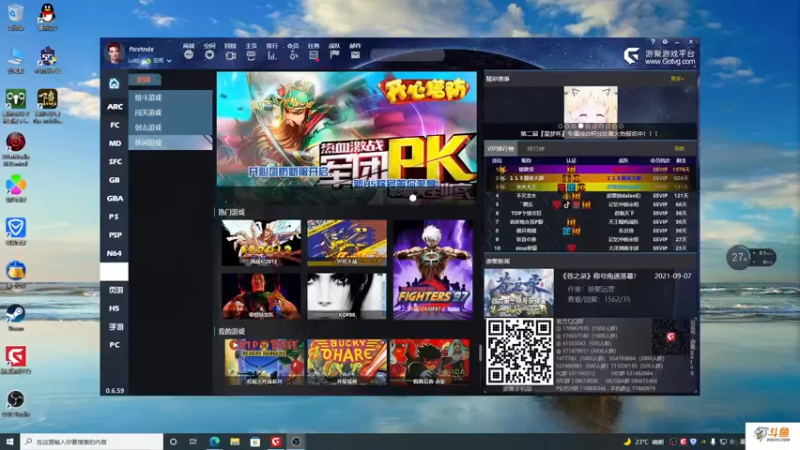Choose 射击游戏 in the submenu
Image resolution: width=800 pixels, height=450 pixels.
[170, 128]
